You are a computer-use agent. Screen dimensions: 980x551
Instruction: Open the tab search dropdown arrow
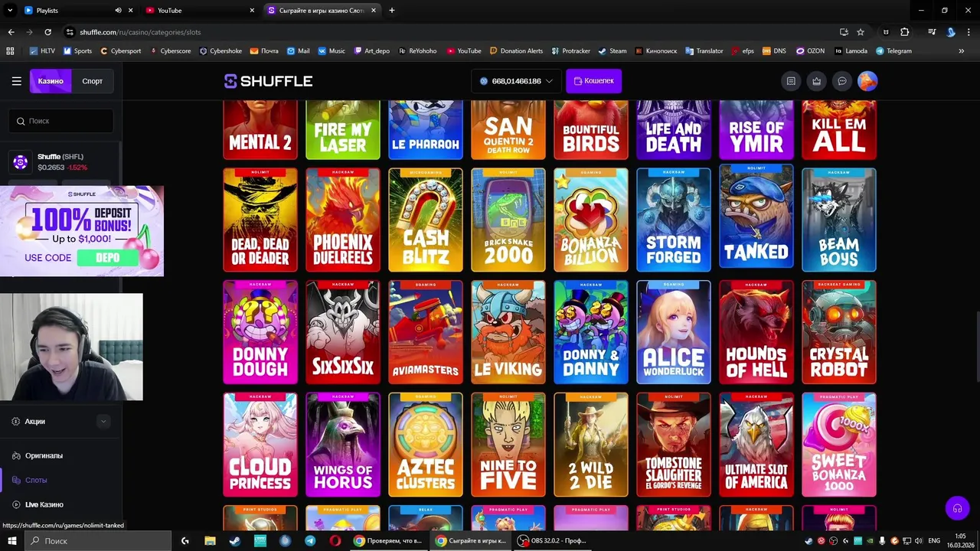coord(9,11)
